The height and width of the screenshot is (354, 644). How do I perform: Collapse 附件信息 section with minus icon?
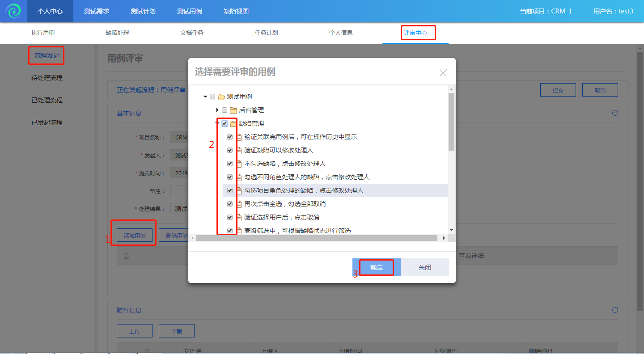(x=615, y=310)
